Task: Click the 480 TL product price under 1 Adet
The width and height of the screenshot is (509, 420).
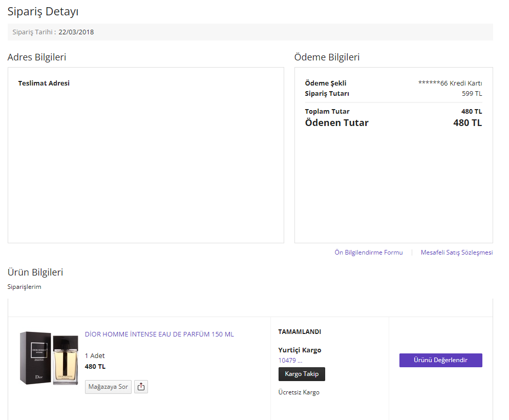Action: [95, 366]
